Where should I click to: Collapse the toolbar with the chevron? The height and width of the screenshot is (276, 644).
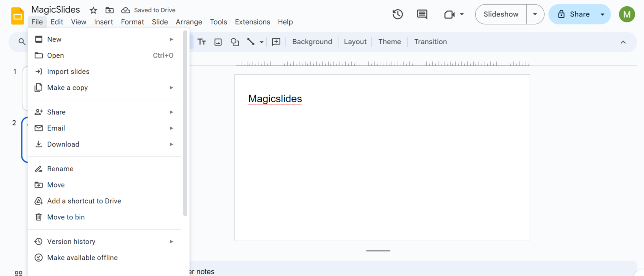(x=623, y=42)
